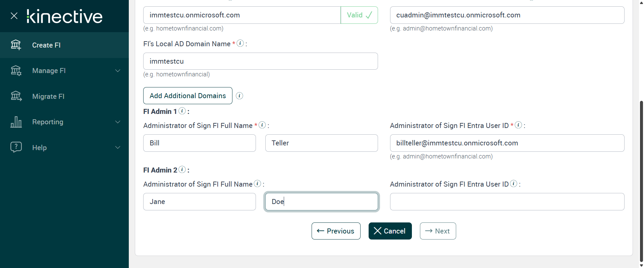
Task: Select Migrate FI in the sidebar
Action: (48, 96)
